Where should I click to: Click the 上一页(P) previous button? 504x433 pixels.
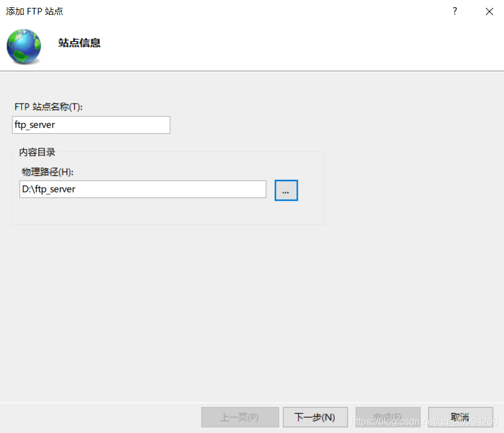pos(240,417)
